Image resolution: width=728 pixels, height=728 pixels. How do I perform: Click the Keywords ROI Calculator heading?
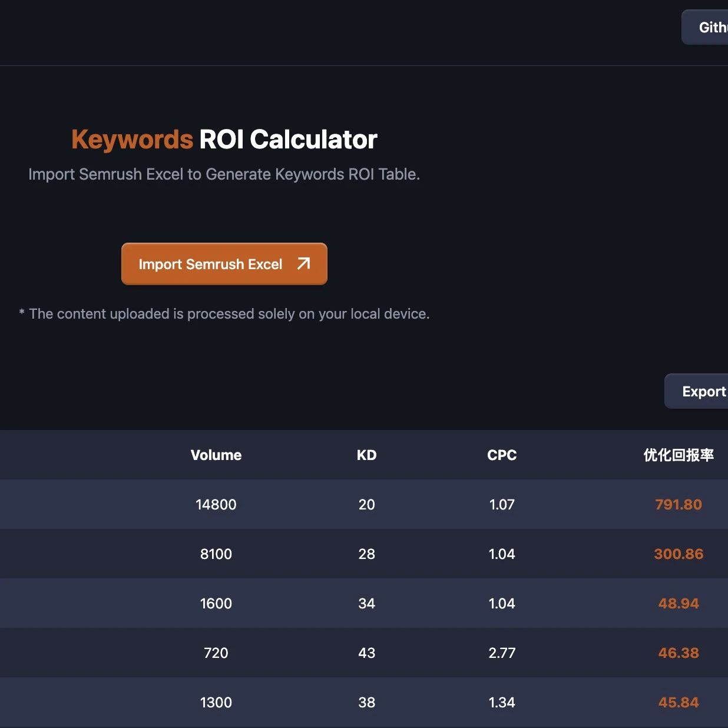point(224,140)
